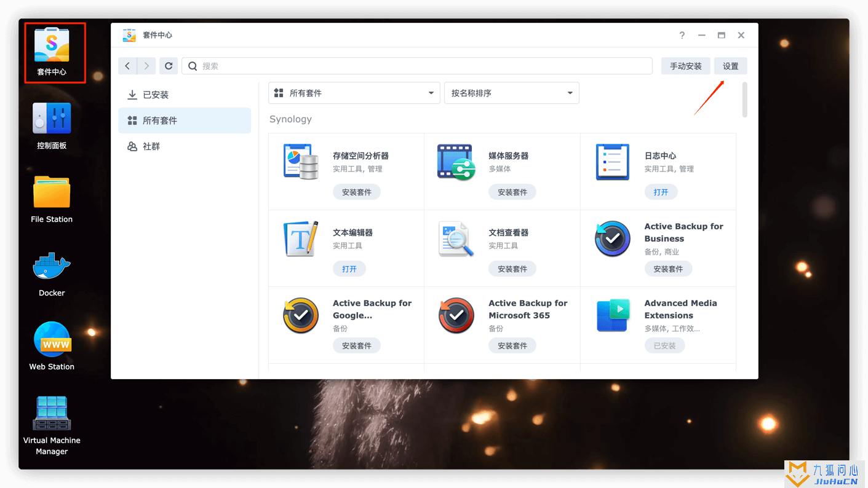Click the search magnifier icon
The height and width of the screenshot is (488, 868).
tap(193, 66)
